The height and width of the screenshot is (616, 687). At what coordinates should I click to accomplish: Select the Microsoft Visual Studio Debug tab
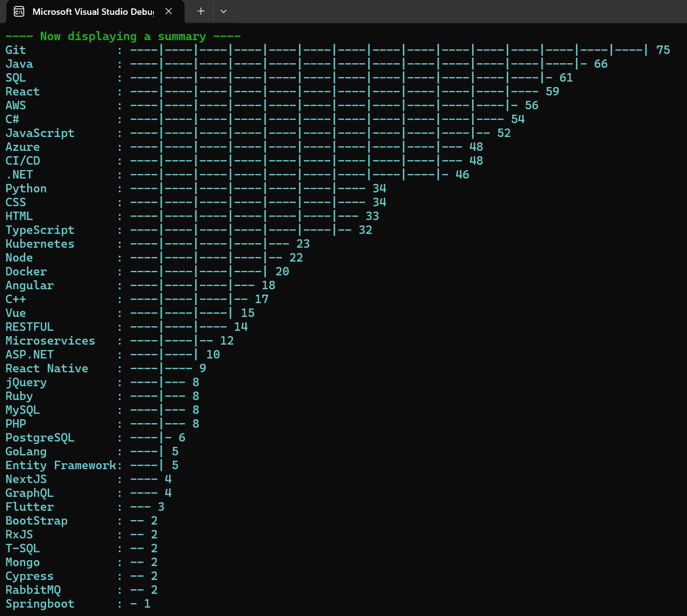coord(95,11)
